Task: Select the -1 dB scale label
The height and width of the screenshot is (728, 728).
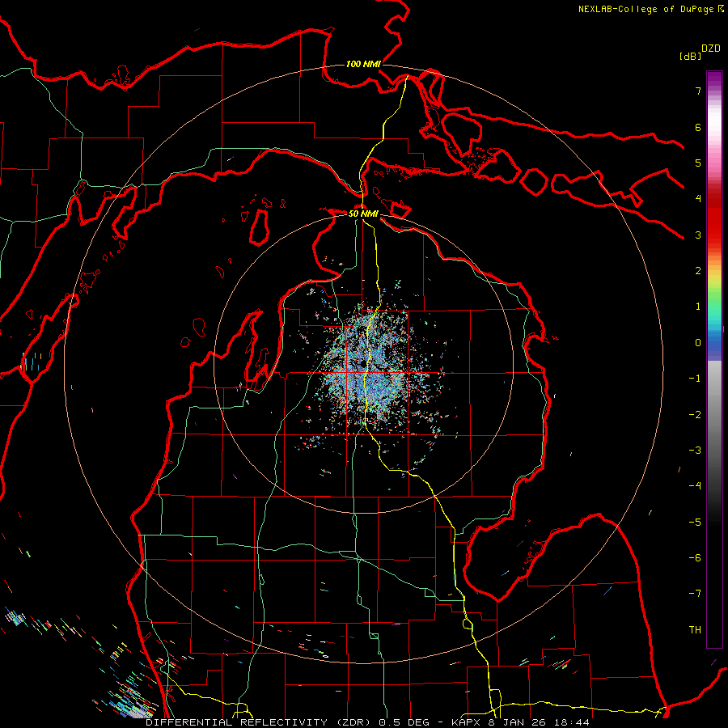Action: [x=695, y=379]
